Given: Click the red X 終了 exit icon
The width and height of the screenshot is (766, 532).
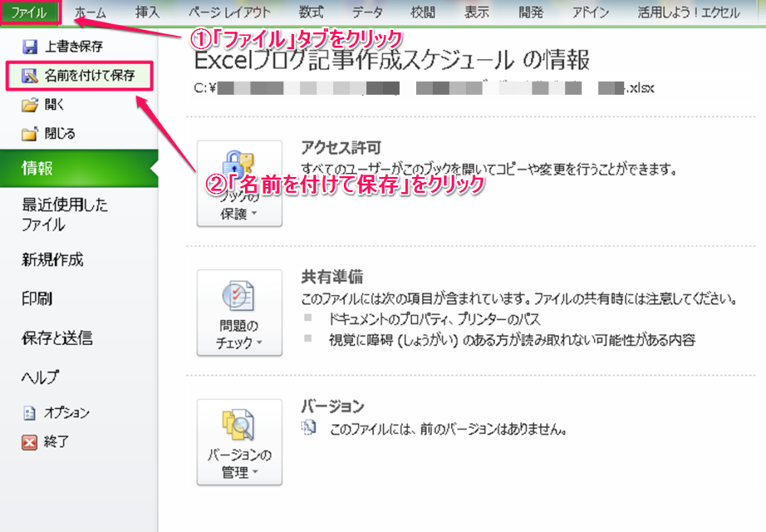Looking at the screenshot, I should pos(30,442).
